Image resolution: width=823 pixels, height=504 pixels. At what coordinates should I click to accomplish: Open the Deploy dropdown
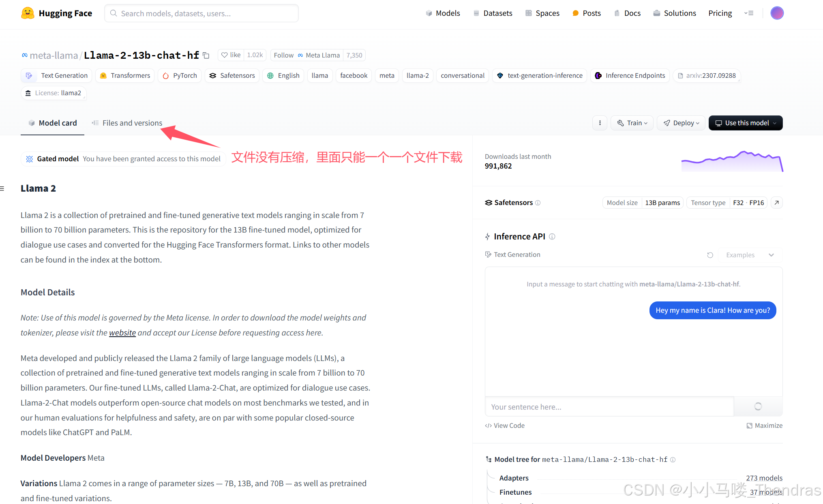(681, 123)
